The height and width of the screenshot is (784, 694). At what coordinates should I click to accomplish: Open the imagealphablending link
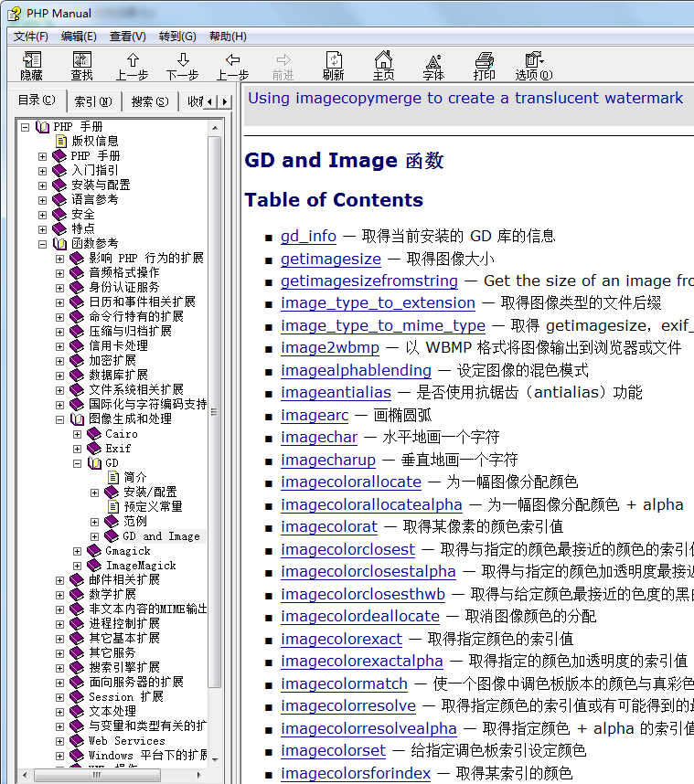pos(356,370)
